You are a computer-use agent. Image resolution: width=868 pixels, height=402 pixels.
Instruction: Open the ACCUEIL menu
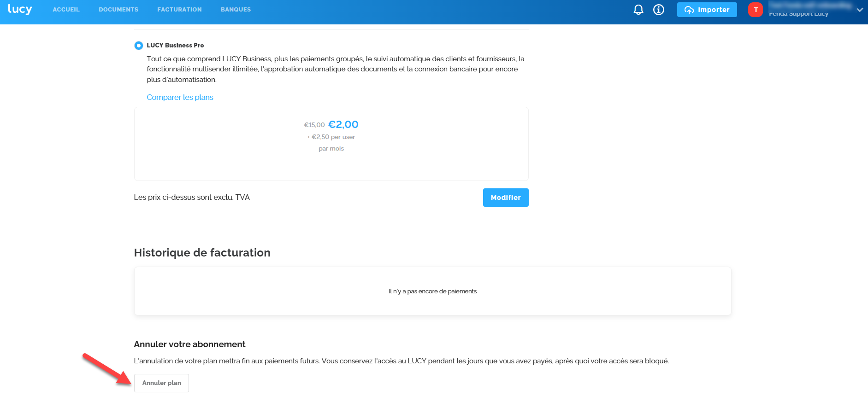coord(66,10)
